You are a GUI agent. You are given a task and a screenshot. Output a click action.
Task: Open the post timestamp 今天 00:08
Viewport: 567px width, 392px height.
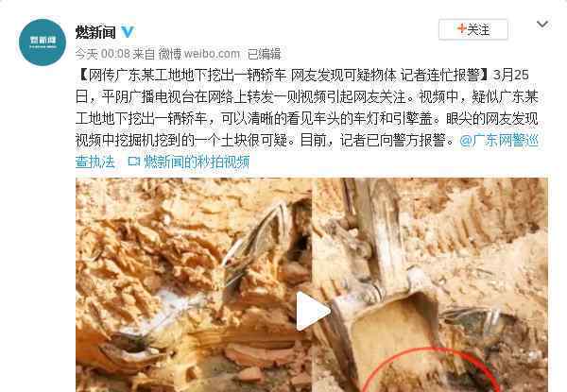pos(103,54)
